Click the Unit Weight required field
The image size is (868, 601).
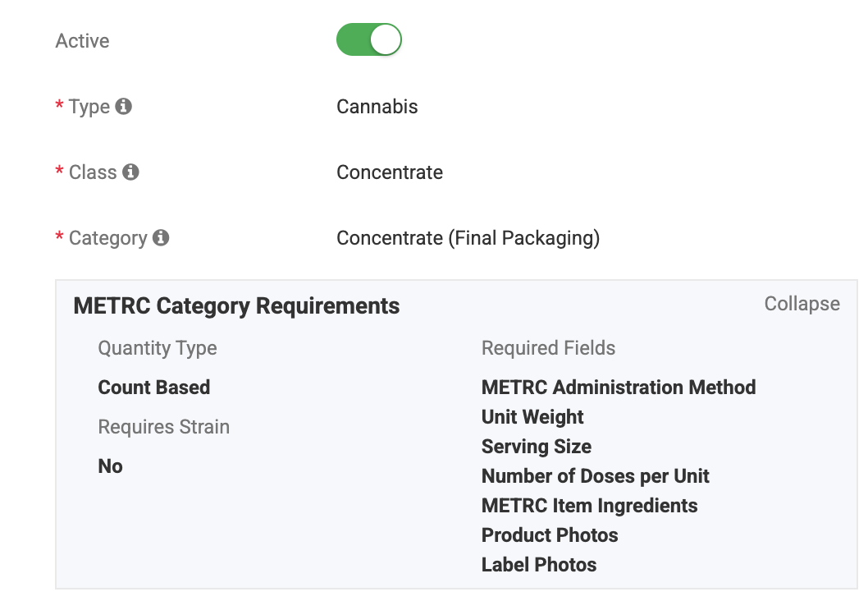[532, 417]
